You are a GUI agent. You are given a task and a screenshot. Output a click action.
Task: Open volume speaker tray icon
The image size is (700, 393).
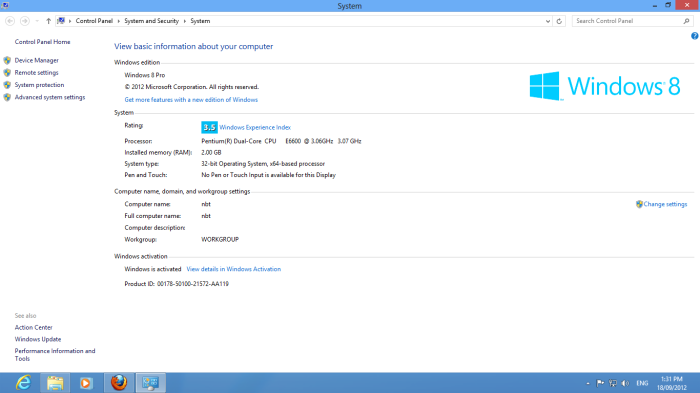click(x=625, y=383)
